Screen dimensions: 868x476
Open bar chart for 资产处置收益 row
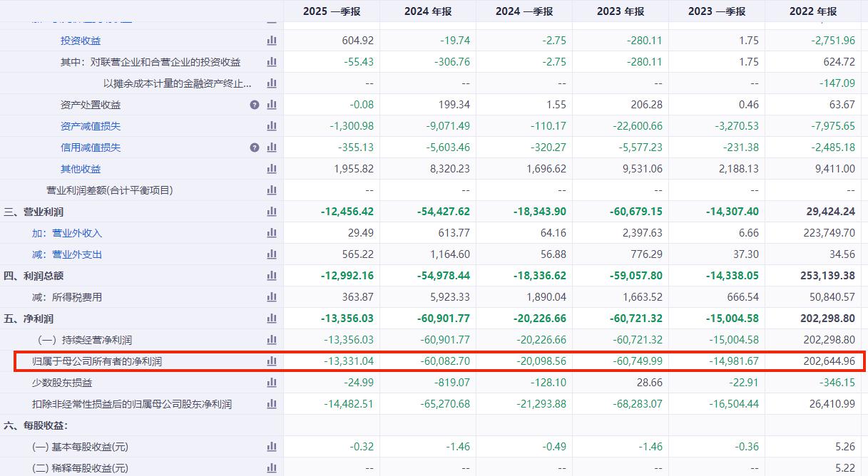(x=271, y=105)
